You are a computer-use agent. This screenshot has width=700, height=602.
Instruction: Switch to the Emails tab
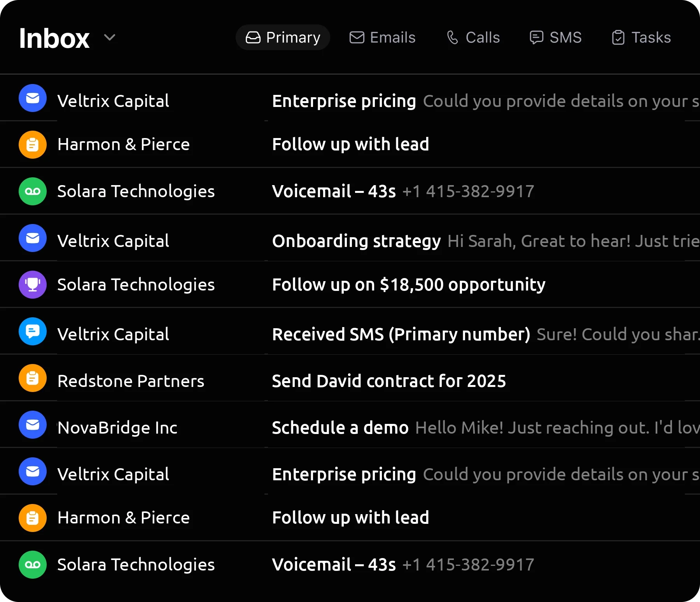point(382,37)
